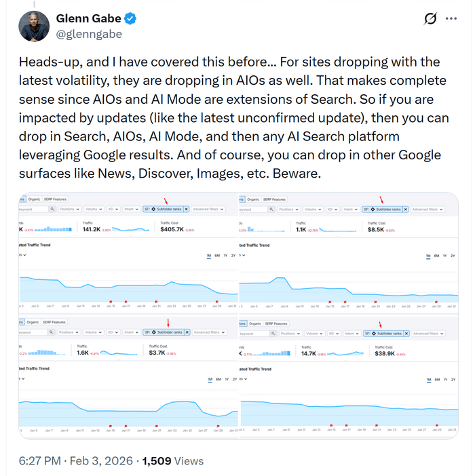
Task: Select 2Y range in the $3.7K cost chart
Action: pyautogui.click(x=233, y=378)
